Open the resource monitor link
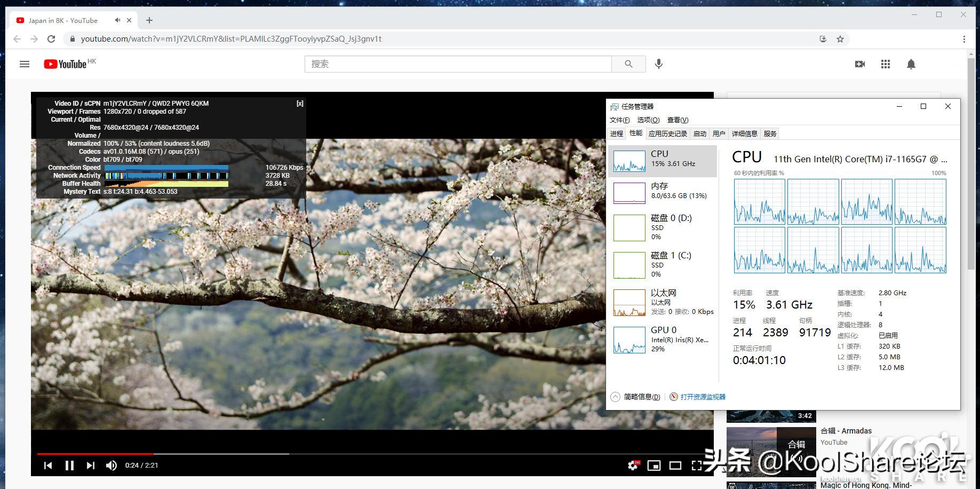This screenshot has width=980, height=489. [703, 397]
